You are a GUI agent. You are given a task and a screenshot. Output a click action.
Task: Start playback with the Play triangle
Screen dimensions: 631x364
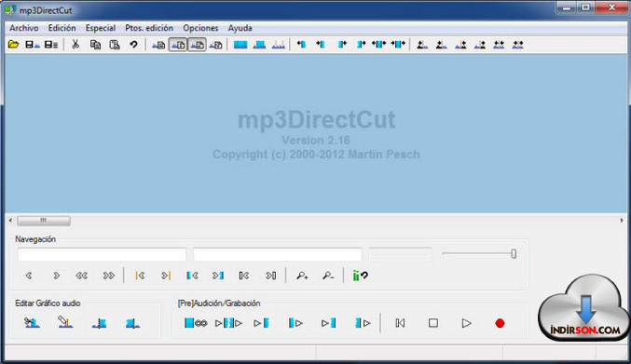[466, 323]
